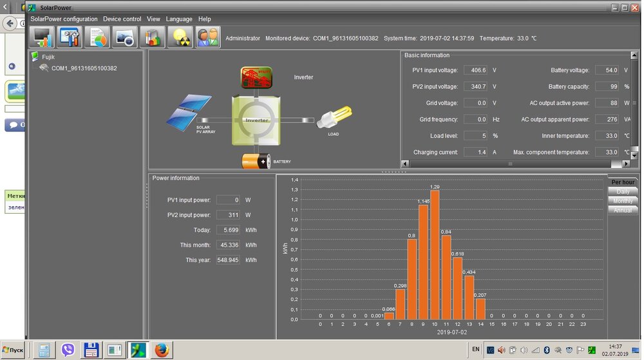Click the document with pie chart icon

pyautogui.click(x=98, y=37)
